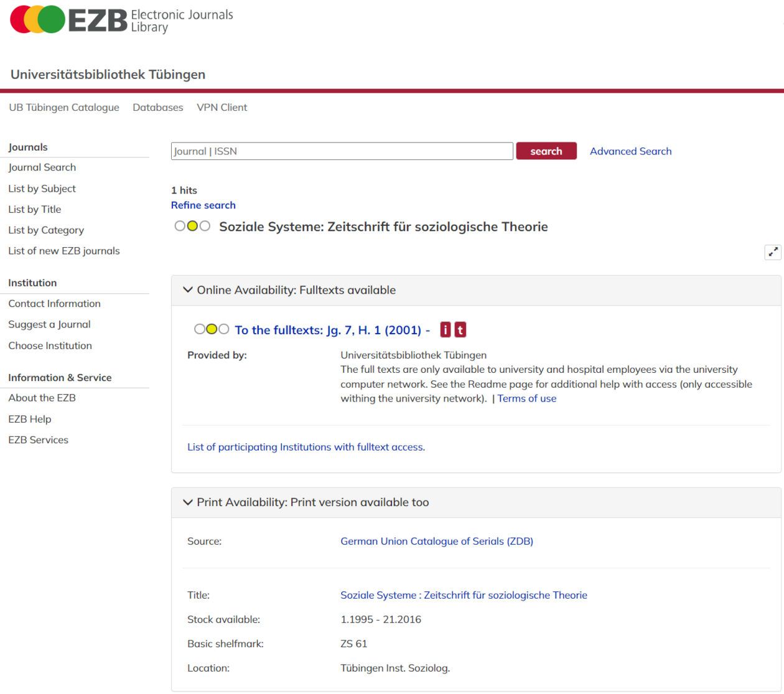This screenshot has width=784, height=694.
Task: Click the 'Provided by:' label
Action: tap(217, 355)
